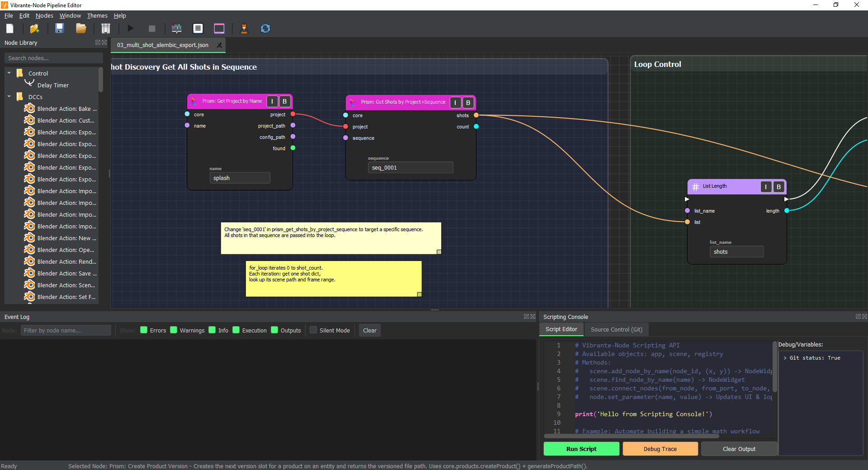Click the Filter by node name field
The width and height of the screenshot is (868, 470).
pyautogui.click(x=66, y=330)
